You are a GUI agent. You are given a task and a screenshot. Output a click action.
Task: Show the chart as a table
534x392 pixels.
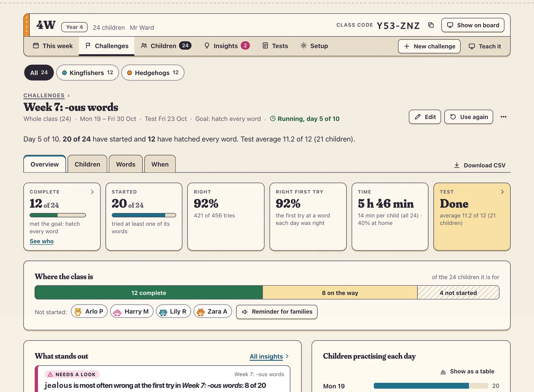tap(467, 372)
